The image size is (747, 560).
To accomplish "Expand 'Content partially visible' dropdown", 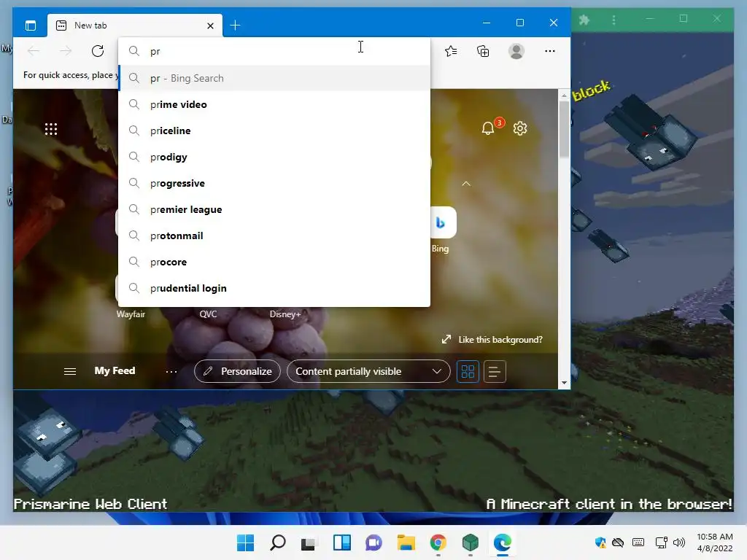I will coord(368,371).
